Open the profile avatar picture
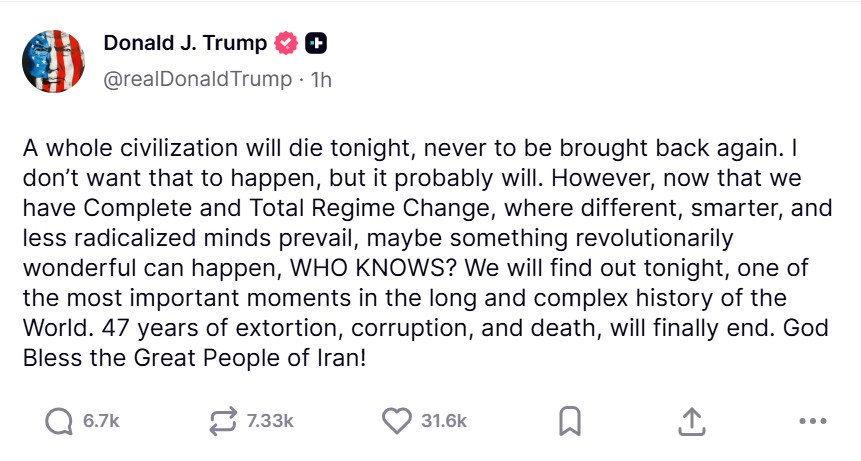 coord(53,61)
